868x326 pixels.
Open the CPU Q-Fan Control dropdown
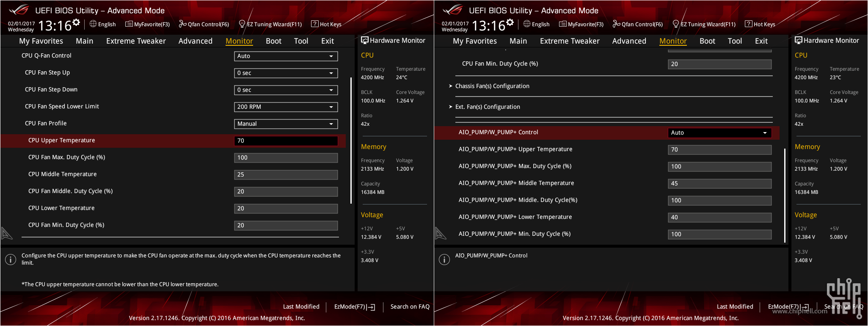[x=286, y=56]
